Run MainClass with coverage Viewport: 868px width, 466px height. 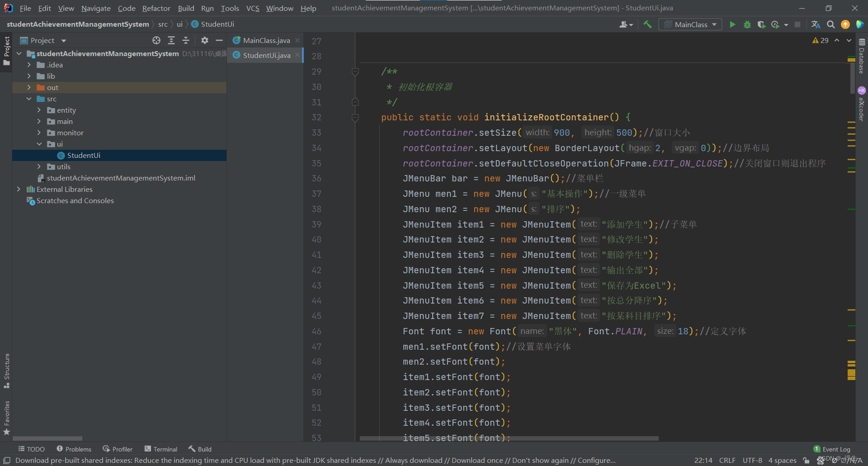point(761,24)
